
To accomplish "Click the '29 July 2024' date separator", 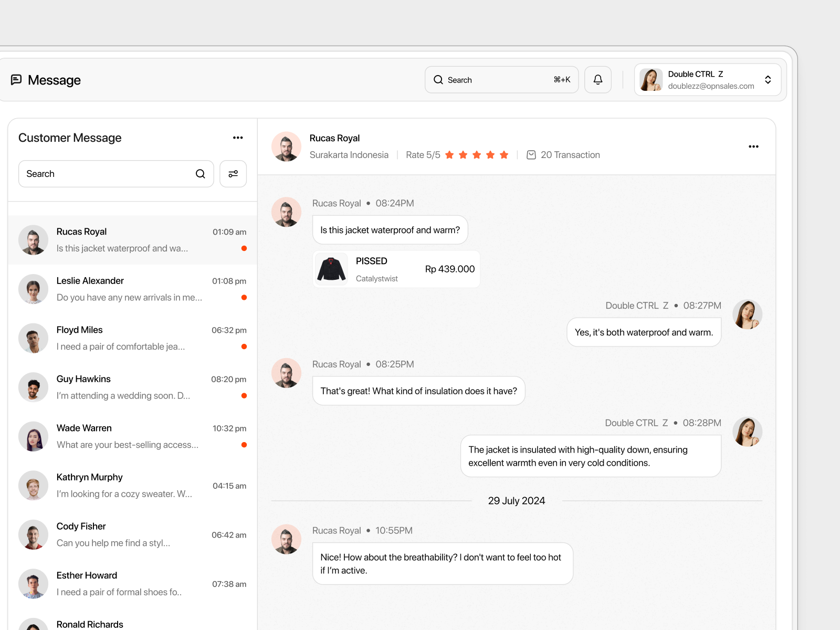I will click(517, 501).
